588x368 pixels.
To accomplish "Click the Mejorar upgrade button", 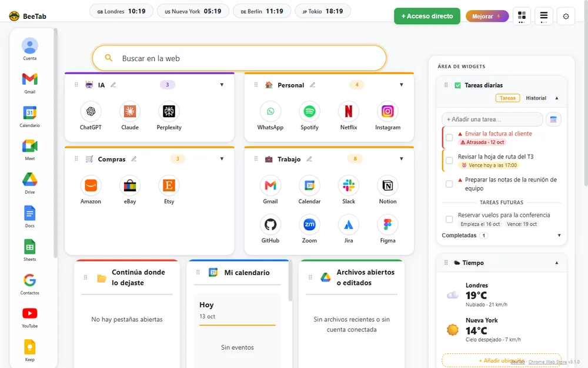I will [x=487, y=16].
